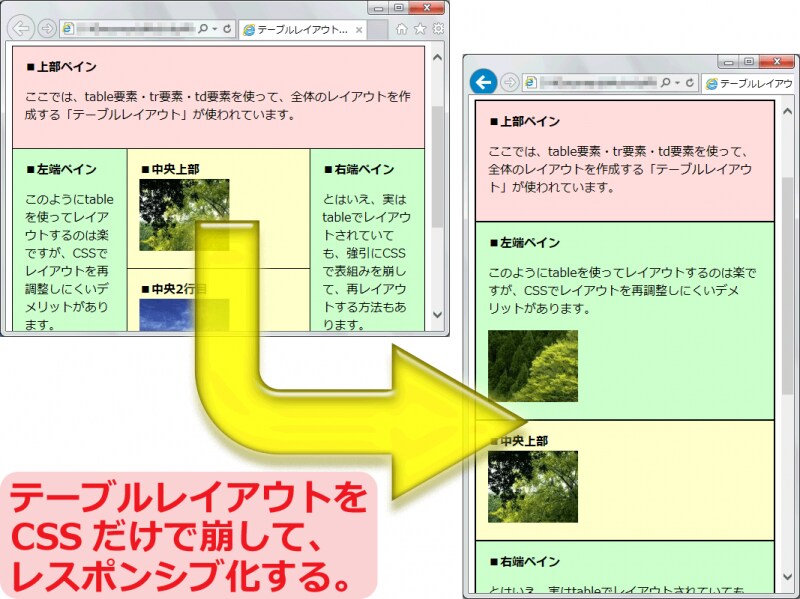This screenshot has width=800, height=599.
Task: Open address dropdown arrow in left window
Action: (x=215, y=29)
